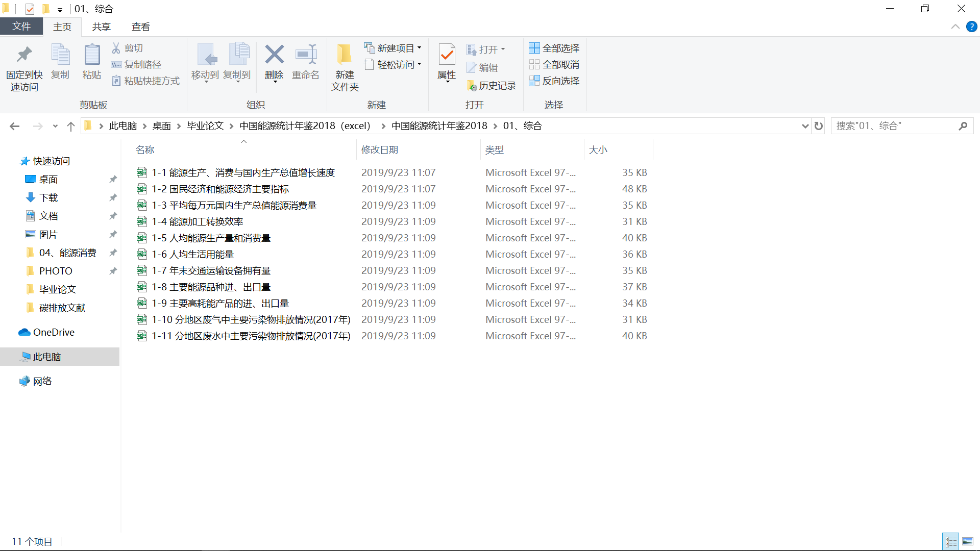The width and height of the screenshot is (980, 551).
Task: Click the Delete (删除) red X icon
Action: pos(274,55)
